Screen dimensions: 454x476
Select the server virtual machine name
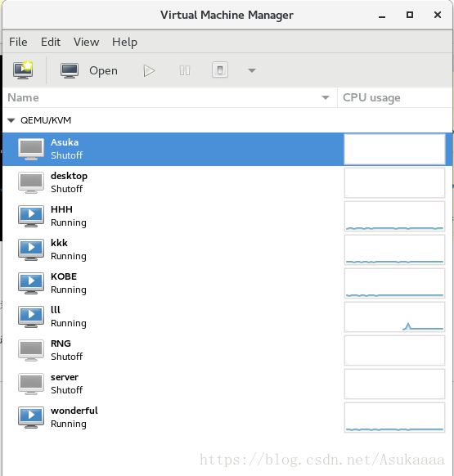(65, 377)
